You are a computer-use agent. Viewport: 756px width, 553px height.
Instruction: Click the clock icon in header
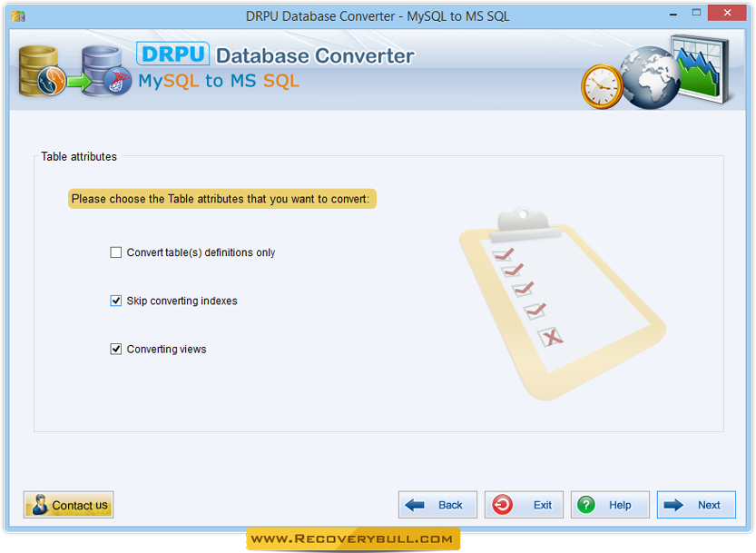pos(602,87)
